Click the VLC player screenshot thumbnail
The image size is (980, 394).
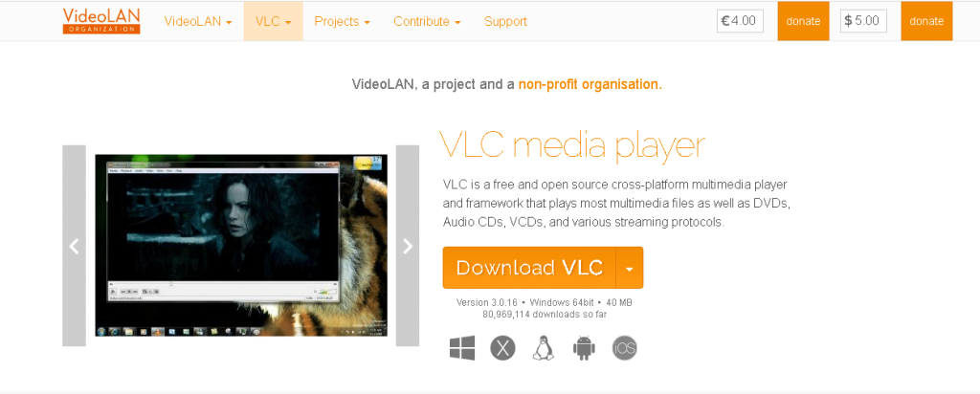click(x=240, y=246)
